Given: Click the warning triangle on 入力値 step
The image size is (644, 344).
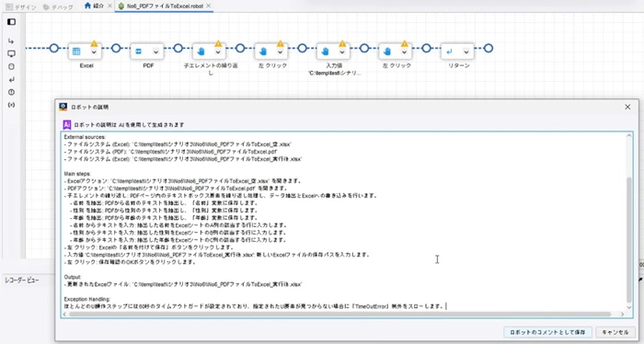Looking at the screenshot, I should pos(342,43).
